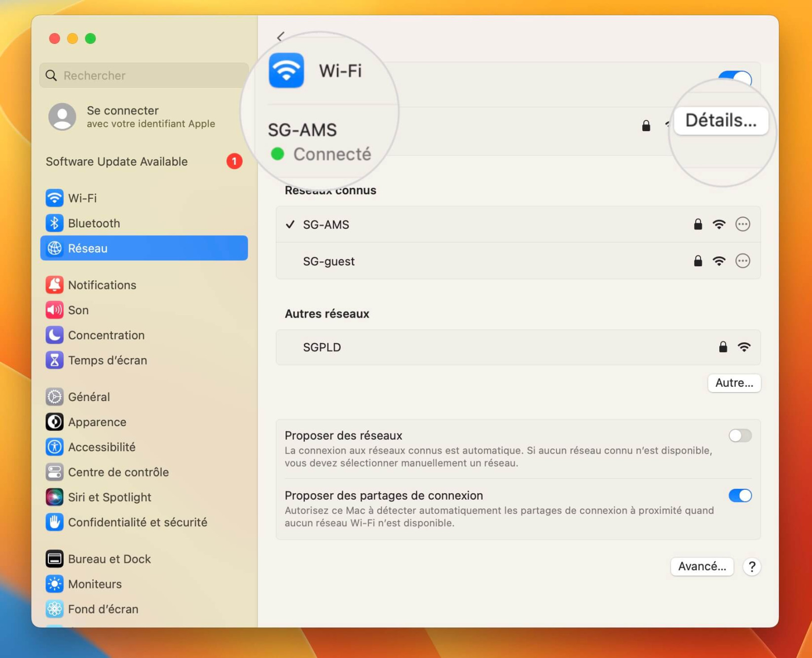Image resolution: width=812 pixels, height=658 pixels.
Task: Click Wi-Fi signal icon for SG-AMS row
Action: pos(719,224)
